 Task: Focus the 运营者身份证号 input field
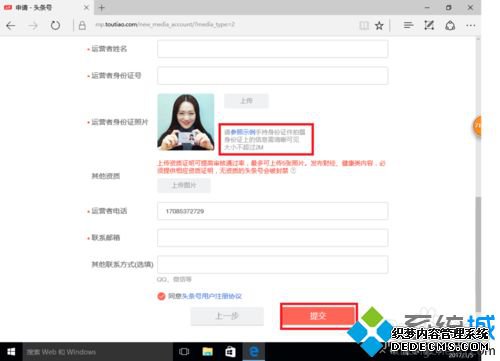[x=273, y=76]
